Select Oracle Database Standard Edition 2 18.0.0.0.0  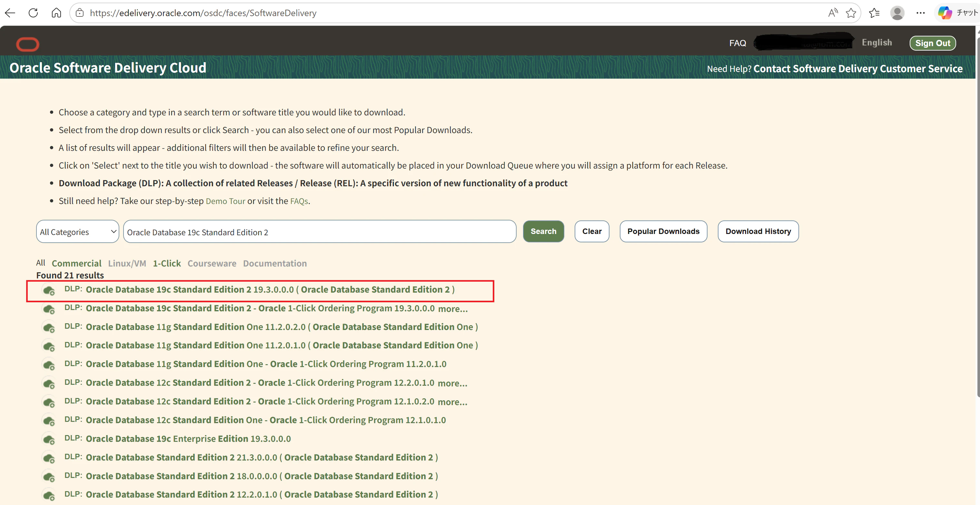pyautogui.click(x=262, y=476)
